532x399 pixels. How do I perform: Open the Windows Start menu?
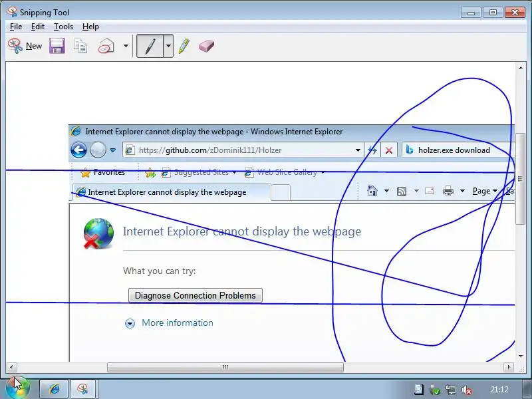[17, 389]
